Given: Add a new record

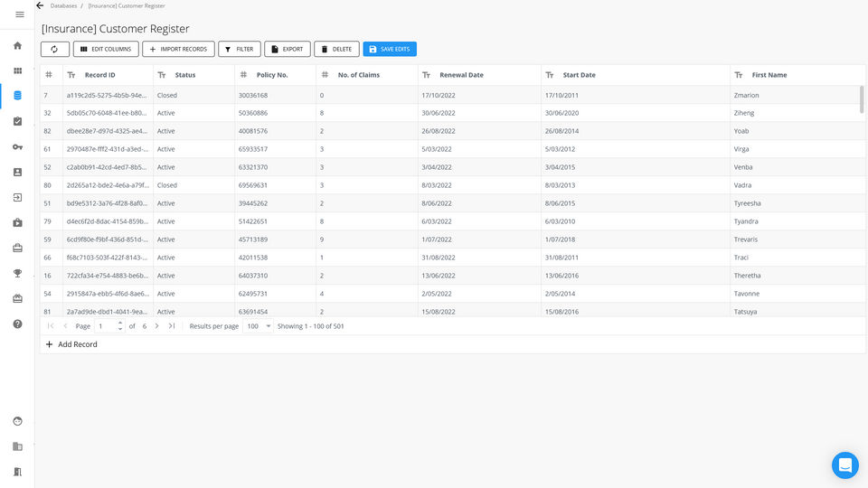Looking at the screenshot, I should (x=71, y=344).
